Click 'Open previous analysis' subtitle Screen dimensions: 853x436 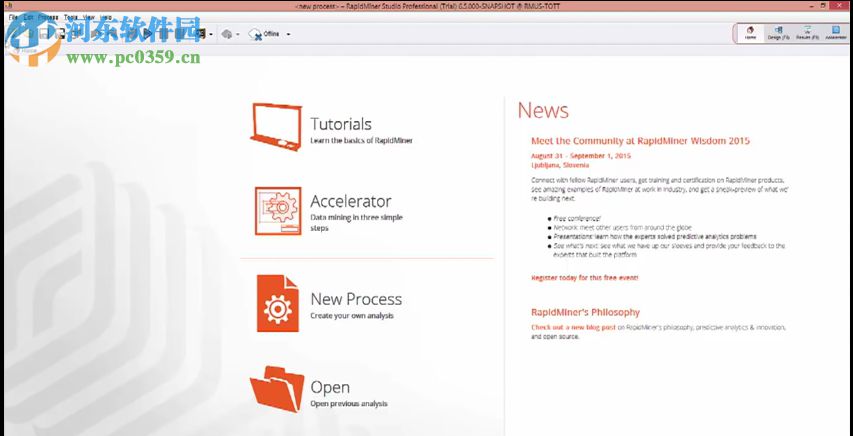pos(349,404)
